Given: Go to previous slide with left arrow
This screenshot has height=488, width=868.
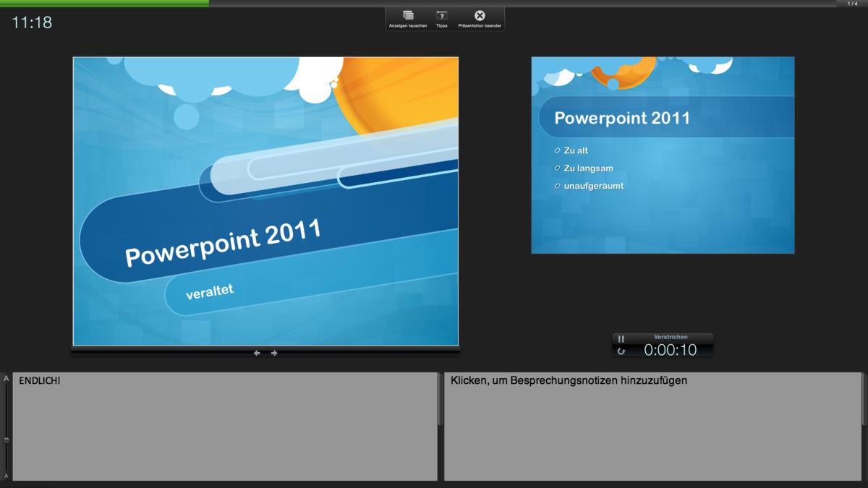Looking at the screenshot, I should (x=257, y=353).
